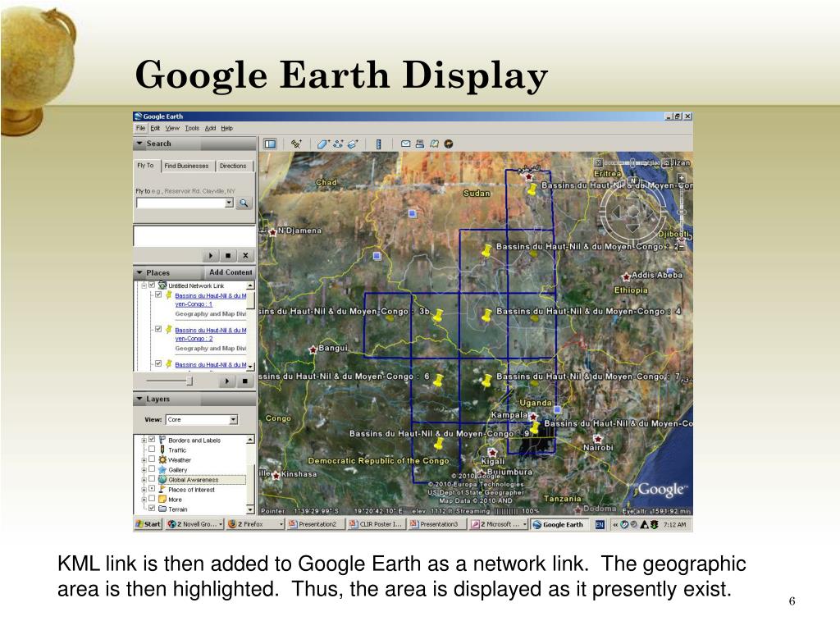The width and height of the screenshot is (840, 630).
Task: Open the Email envelope tool
Action: (405, 144)
